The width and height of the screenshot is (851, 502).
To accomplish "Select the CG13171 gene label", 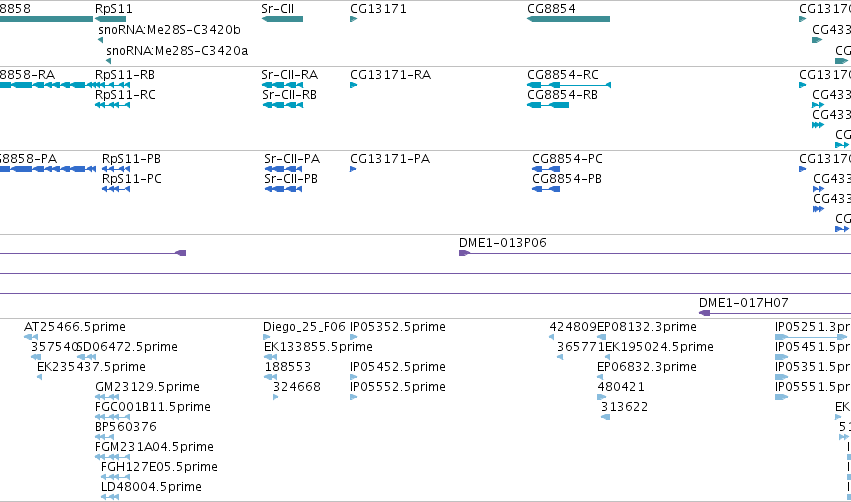I will [378, 9].
